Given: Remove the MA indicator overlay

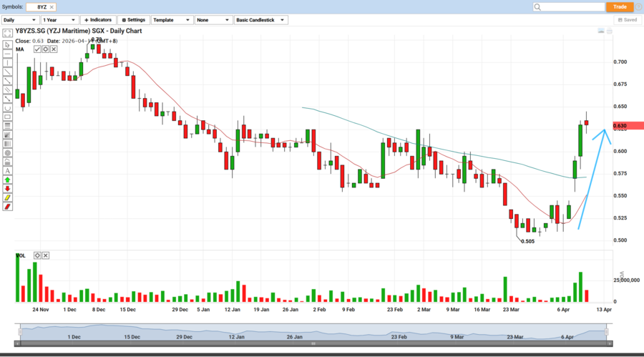Looking at the screenshot, I should [x=54, y=49].
